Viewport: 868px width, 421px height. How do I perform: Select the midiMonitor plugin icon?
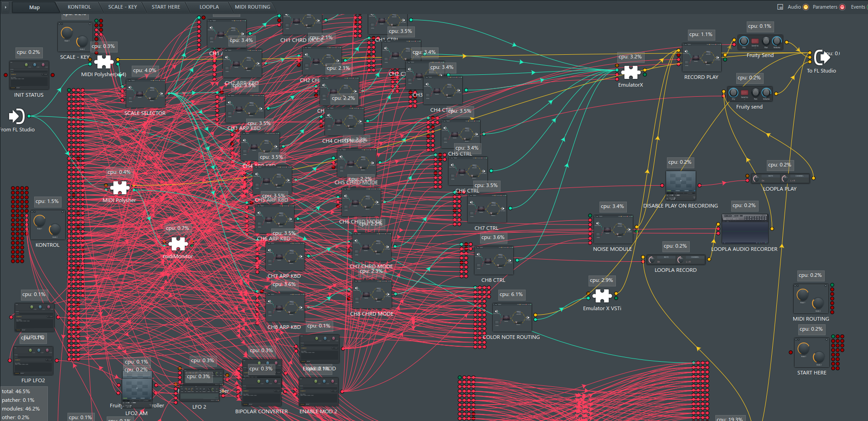click(178, 243)
